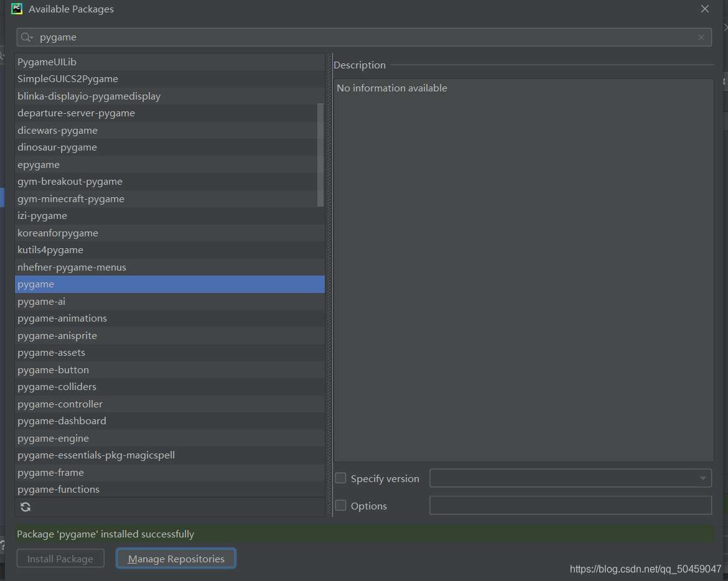
Task: Select kutils4pygame package
Action: 170,250
